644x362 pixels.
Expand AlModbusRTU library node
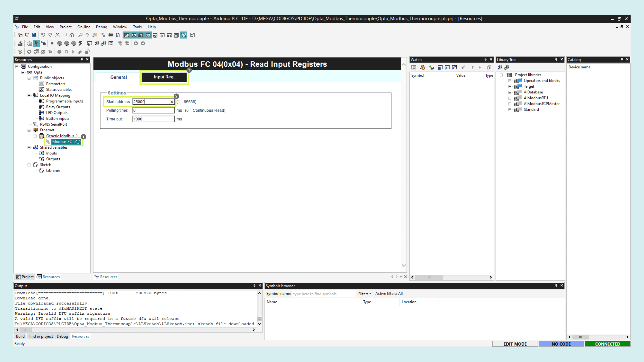click(x=510, y=98)
